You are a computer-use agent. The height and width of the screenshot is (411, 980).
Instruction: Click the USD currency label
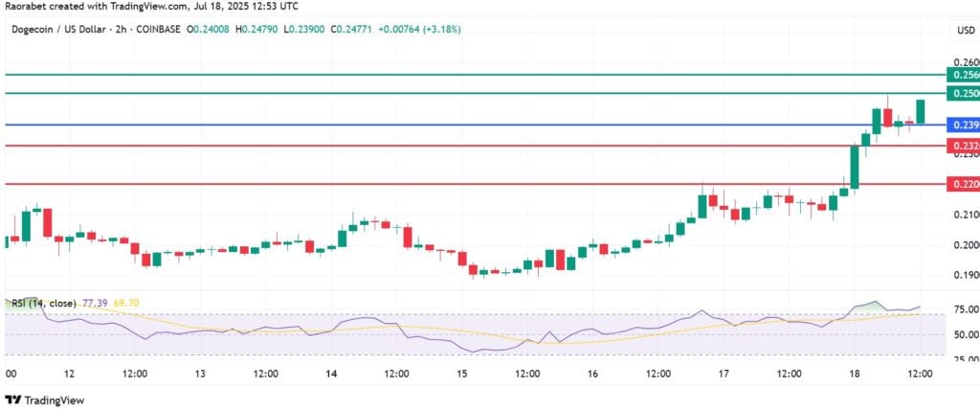(966, 30)
